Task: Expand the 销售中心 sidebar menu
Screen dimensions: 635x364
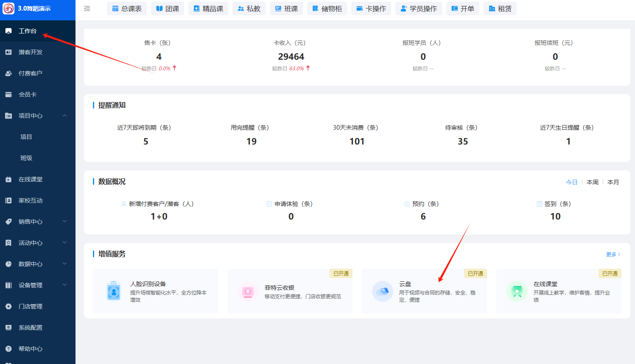Action: point(64,222)
